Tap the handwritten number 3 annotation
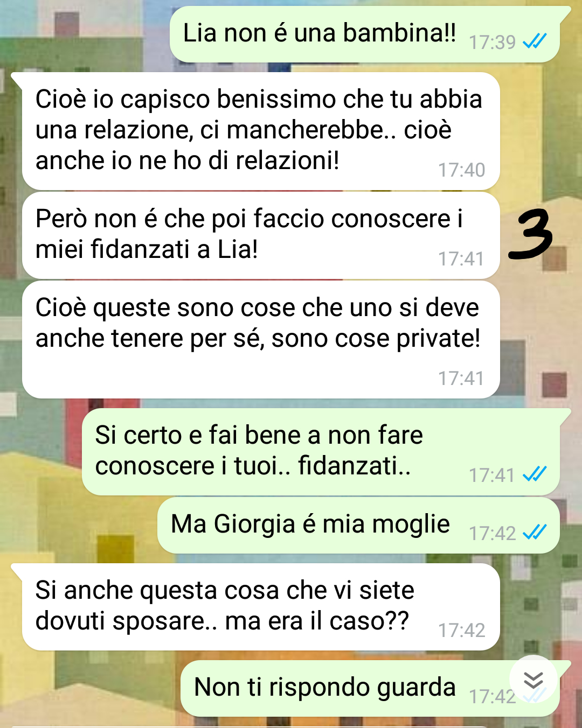Viewport: 582px width, 728px height. click(530, 234)
